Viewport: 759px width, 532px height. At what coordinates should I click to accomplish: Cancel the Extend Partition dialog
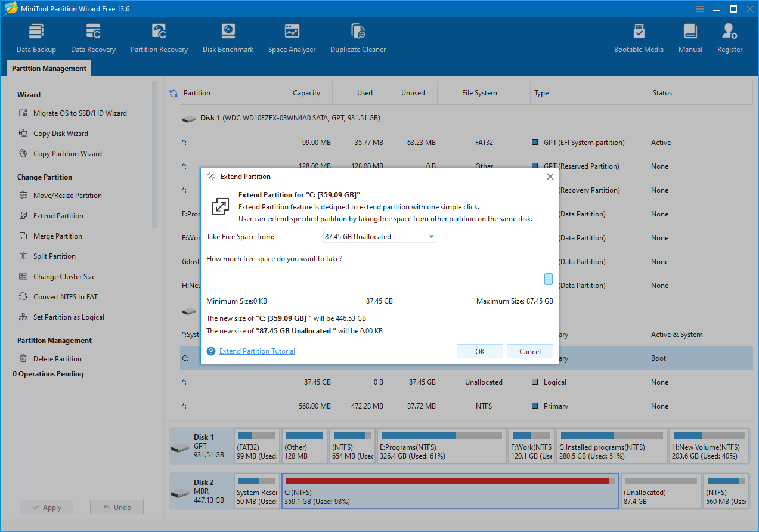(530, 351)
